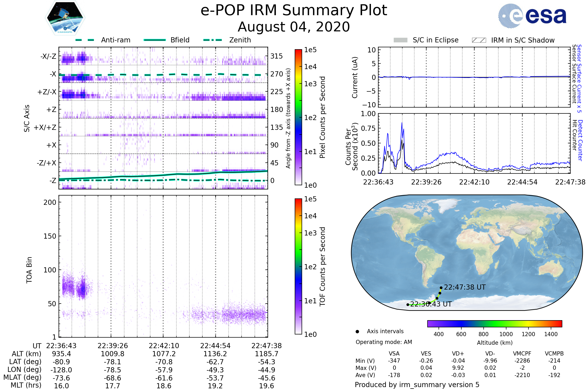Click the Bfield solid legend line

155,40
